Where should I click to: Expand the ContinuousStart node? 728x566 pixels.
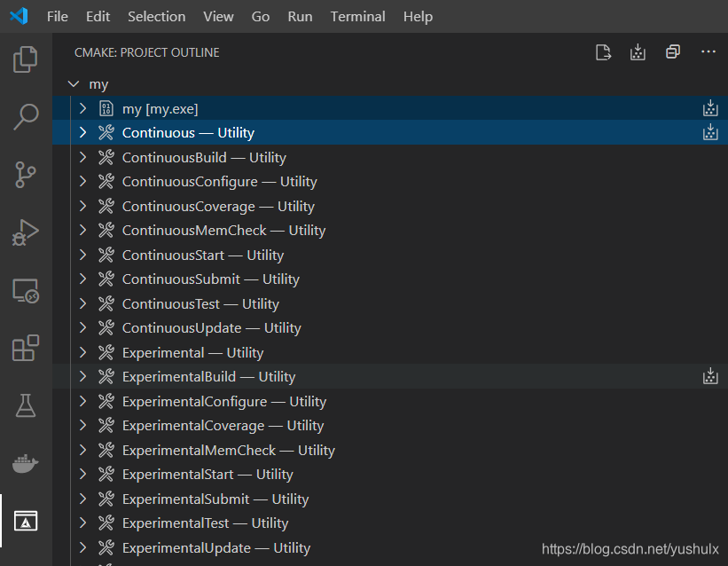coord(82,255)
